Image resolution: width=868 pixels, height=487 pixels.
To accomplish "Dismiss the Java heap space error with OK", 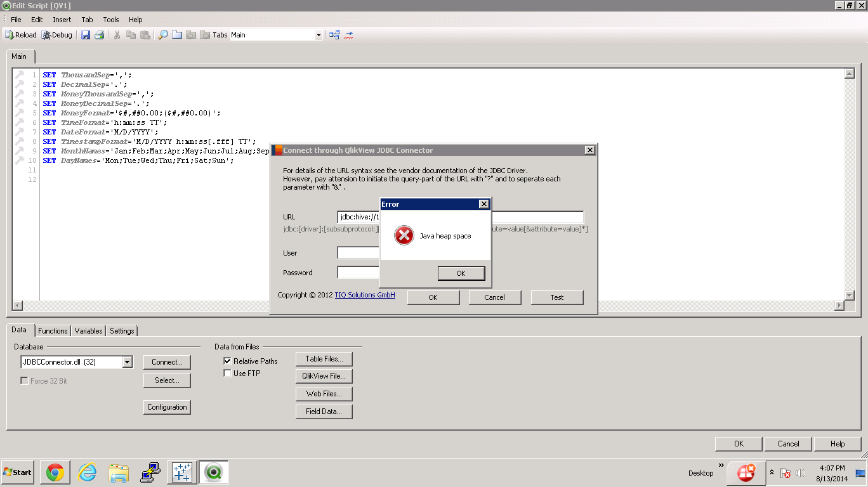I will coord(461,273).
